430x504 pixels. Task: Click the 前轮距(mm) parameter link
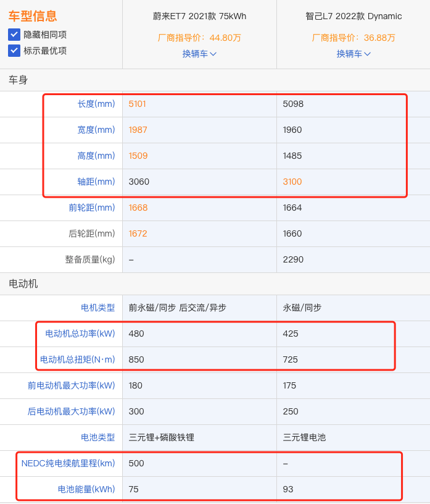click(x=92, y=208)
